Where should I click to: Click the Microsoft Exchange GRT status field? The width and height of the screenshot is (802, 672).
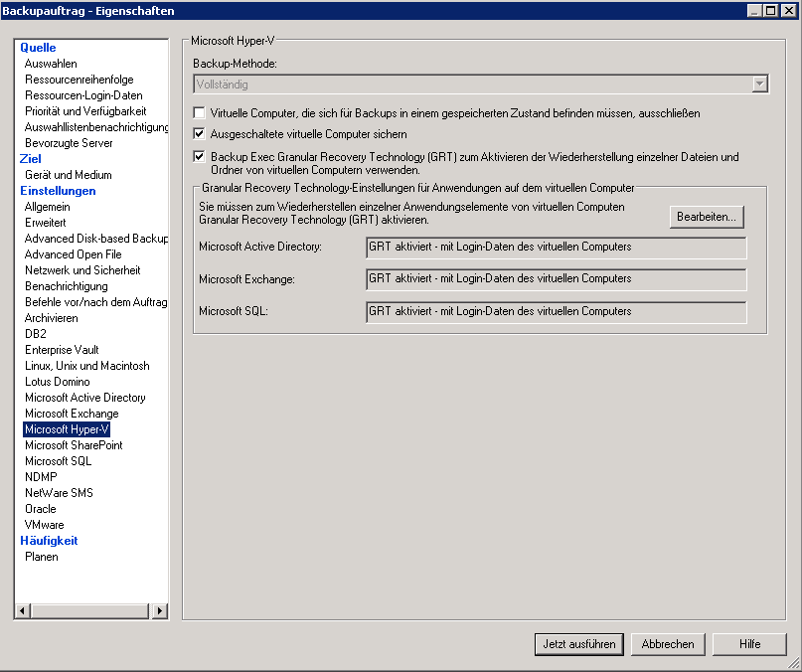[x=556, y=279]
